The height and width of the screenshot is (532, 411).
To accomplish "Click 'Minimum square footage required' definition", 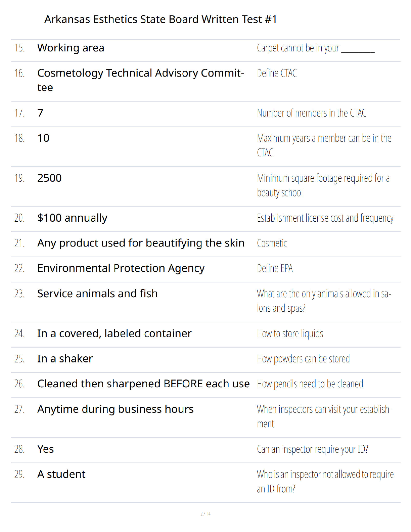I will 323,185.
